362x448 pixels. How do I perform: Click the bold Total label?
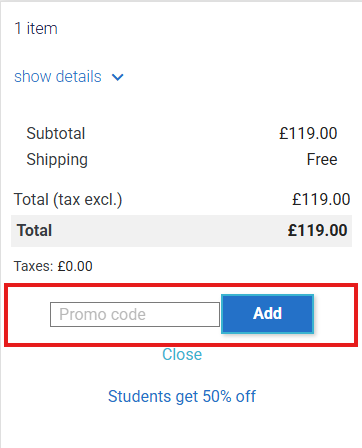point(34,230)
